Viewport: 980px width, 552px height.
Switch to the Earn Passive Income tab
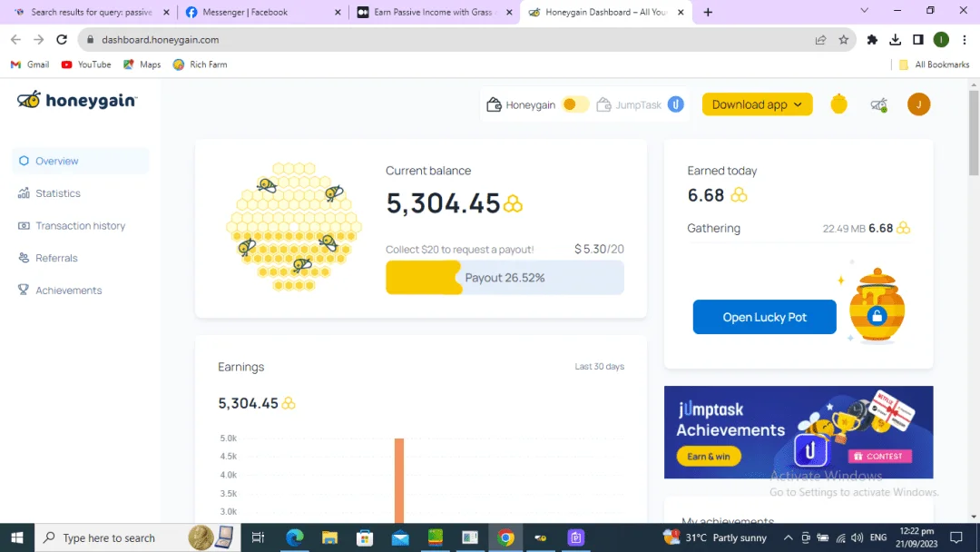click(435, 12)
